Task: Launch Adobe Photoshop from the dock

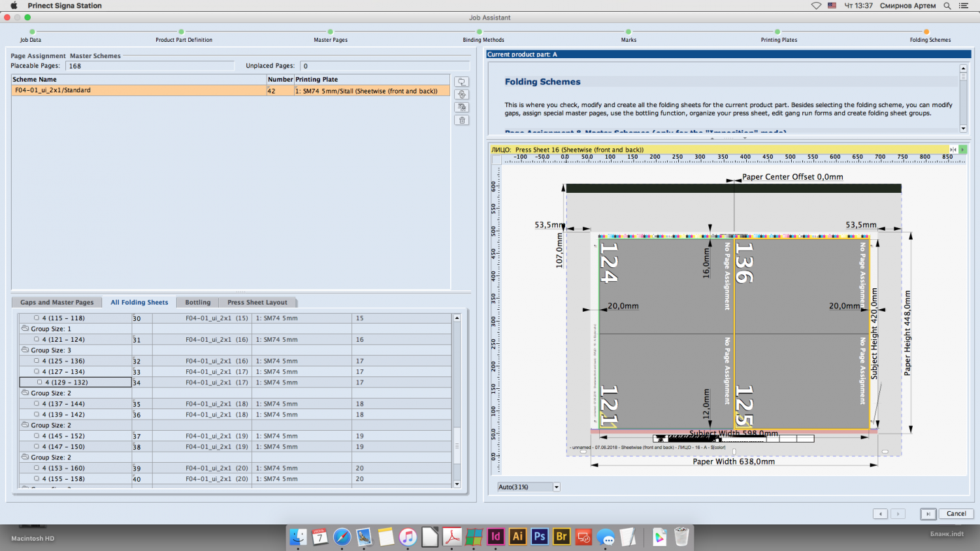Action: [539, 537]
